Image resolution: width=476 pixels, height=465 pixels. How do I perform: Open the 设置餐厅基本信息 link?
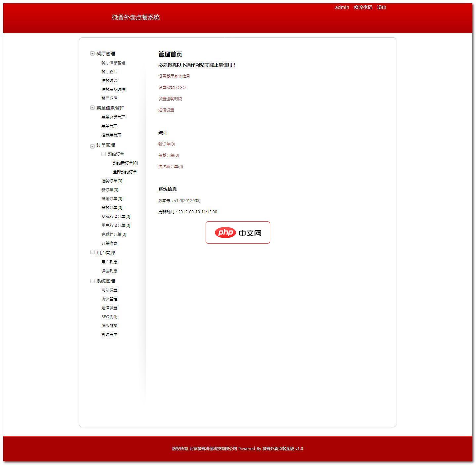coord(174,76)
